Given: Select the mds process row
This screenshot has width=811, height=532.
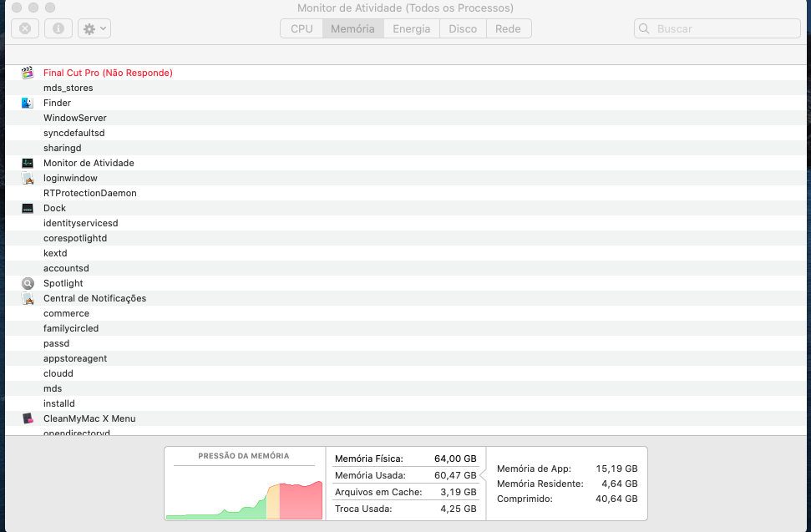Looking at the screenshot, I should [x=405, y=388].
